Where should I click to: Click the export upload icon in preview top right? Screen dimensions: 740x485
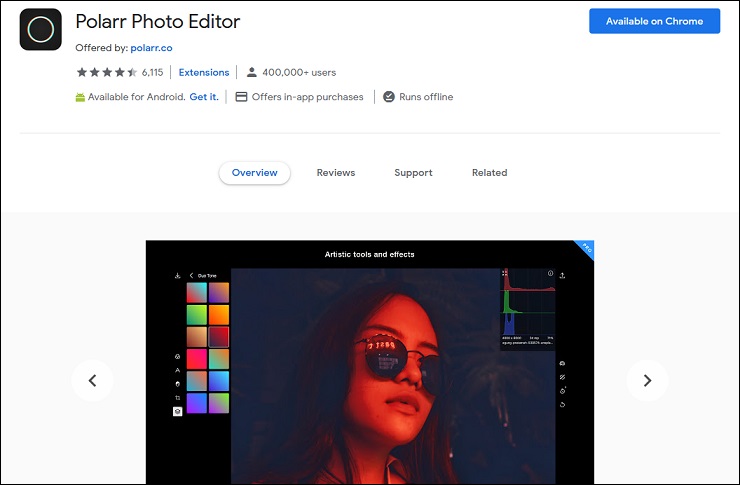tap(562, 276)
